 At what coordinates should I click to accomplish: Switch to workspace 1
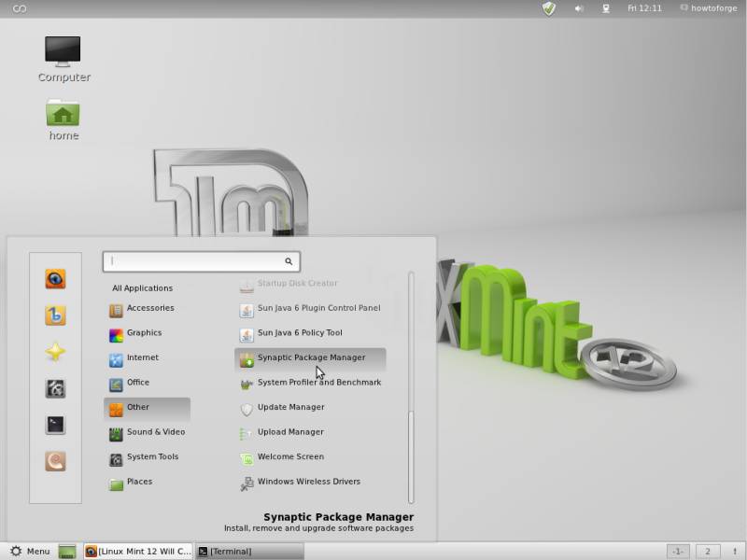(x=678, y=552)
